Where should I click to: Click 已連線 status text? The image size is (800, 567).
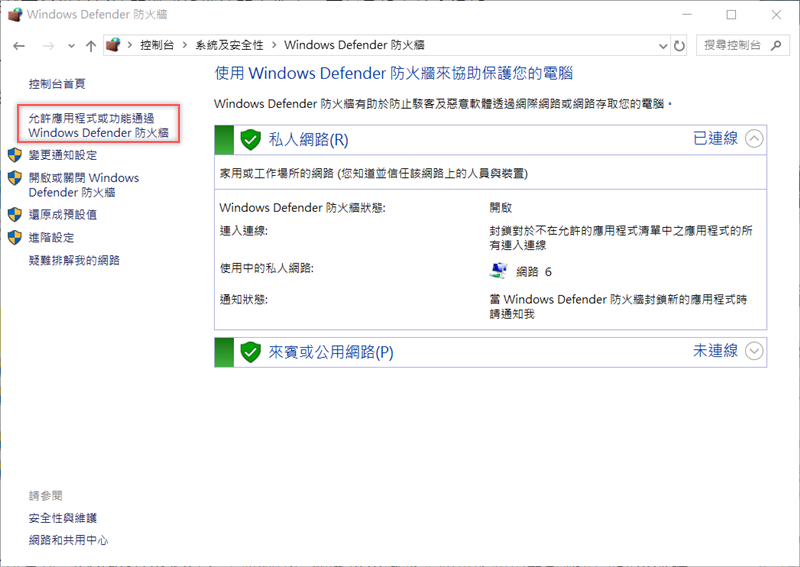coord(715,138)
